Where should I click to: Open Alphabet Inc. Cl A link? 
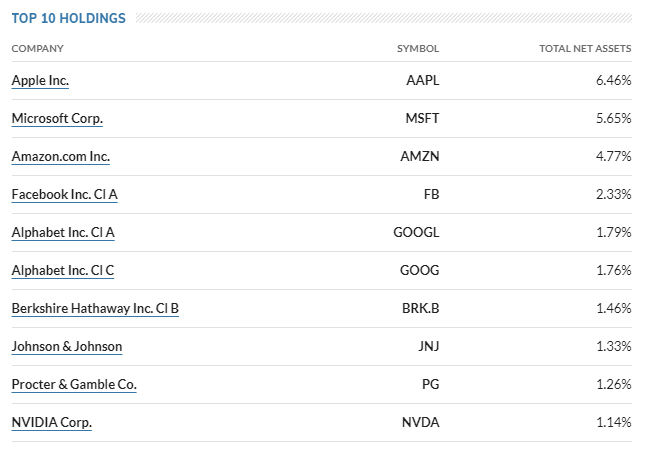63,232
